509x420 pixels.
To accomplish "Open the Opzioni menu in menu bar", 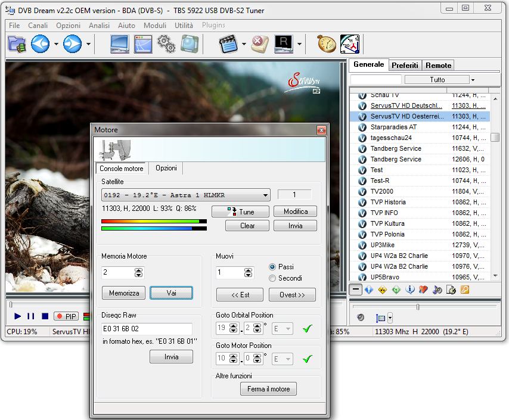I will (x=68, y=25).
